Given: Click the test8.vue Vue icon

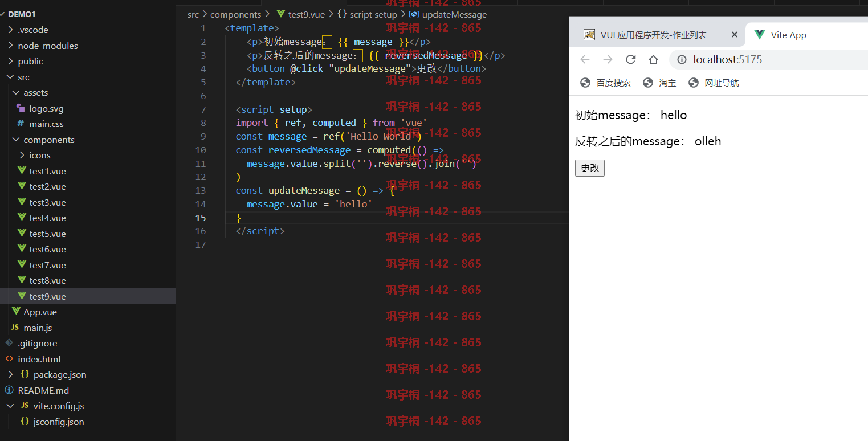Looking at the screenshot, I should (22, 280).
